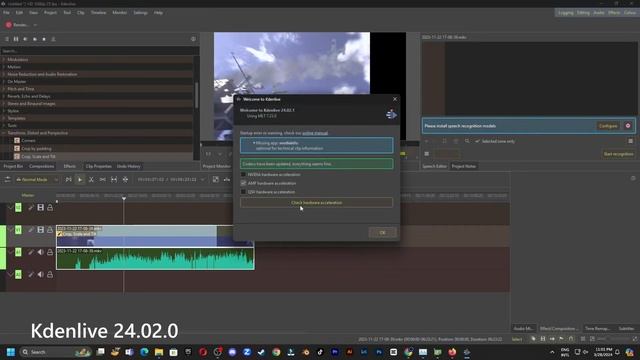Open the online manual link
Screen dimensions: 640x360
pyautogui.click(x=315, y=133)
